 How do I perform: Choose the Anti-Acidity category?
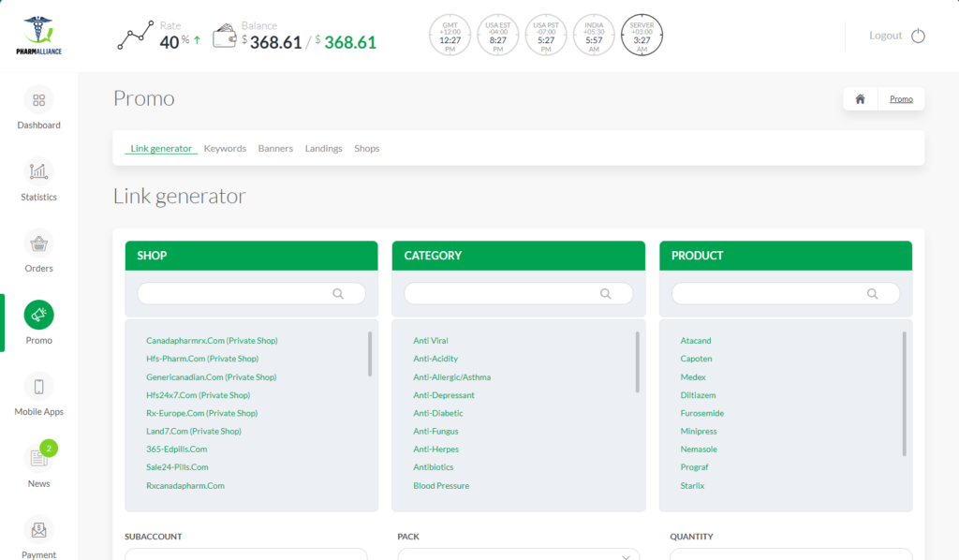point(435,359)
